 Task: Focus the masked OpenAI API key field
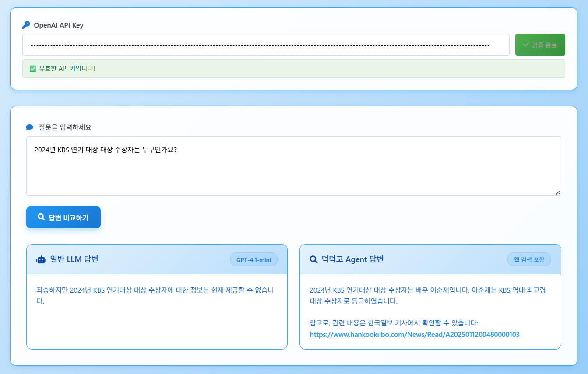pyautogui.click(x=265, y=45)
